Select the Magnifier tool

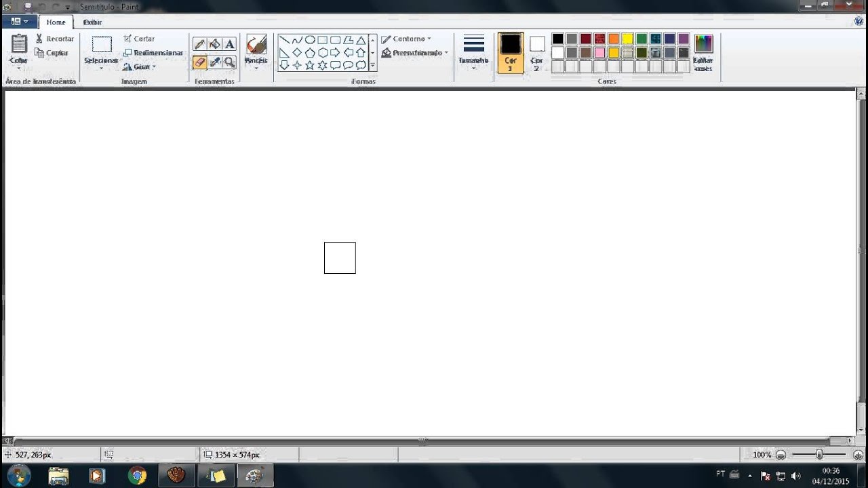(229, 62)
